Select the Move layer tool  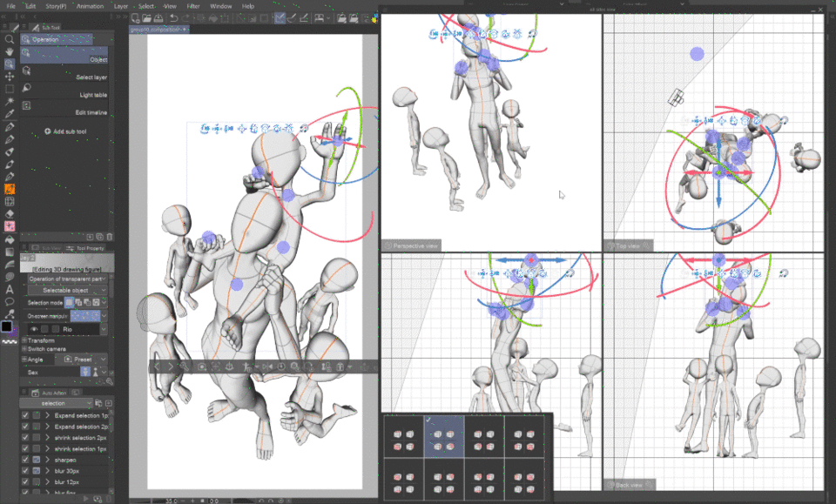tap(9, 77)
